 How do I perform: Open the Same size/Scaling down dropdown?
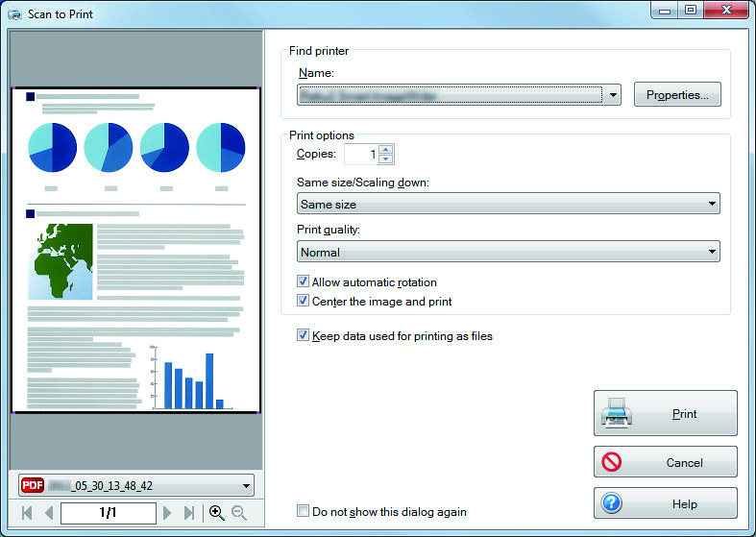[x=508, y=204]
